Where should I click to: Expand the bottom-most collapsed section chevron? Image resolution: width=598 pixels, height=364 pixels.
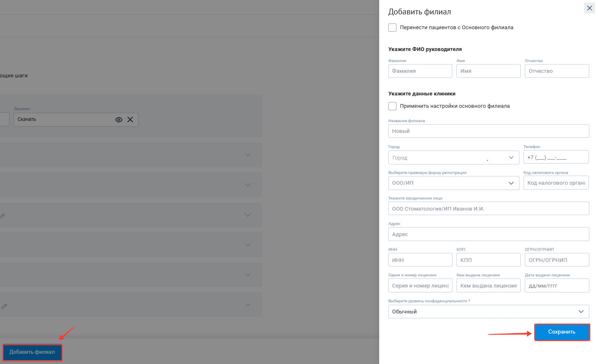click(248, 305)
